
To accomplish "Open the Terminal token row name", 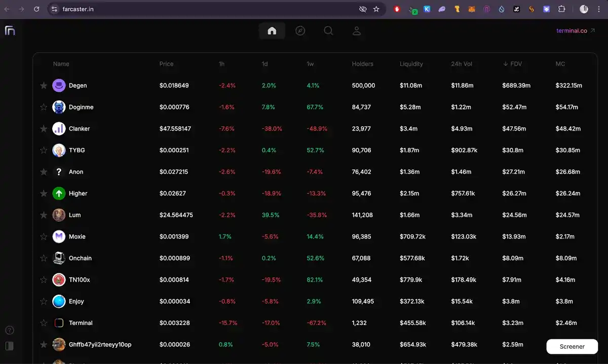I will tap(81, 323).
